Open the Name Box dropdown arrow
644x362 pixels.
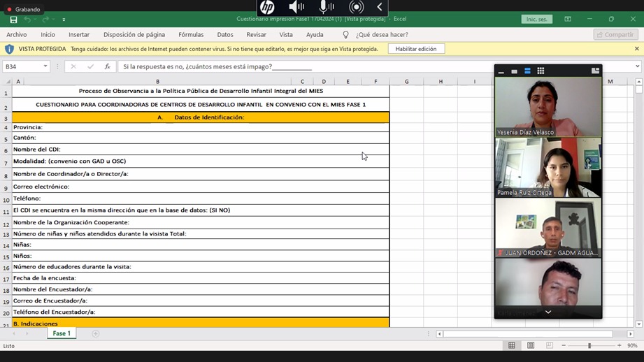pos(45,66)
